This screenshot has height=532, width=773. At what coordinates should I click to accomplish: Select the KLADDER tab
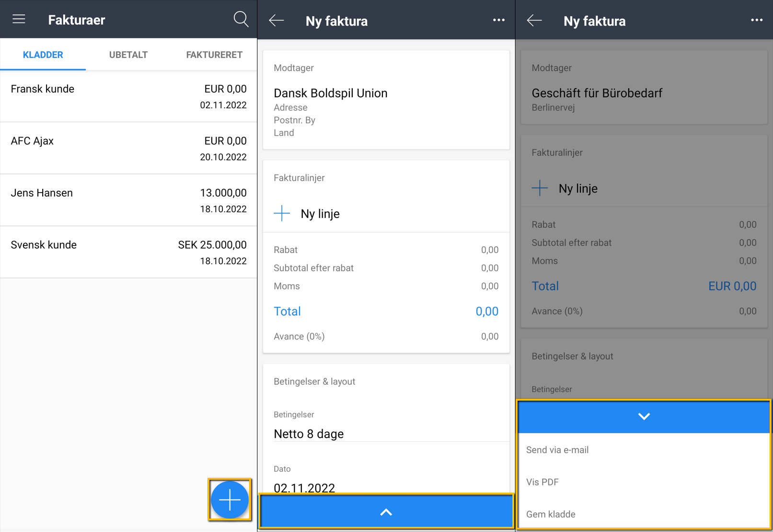pos(43,55)
